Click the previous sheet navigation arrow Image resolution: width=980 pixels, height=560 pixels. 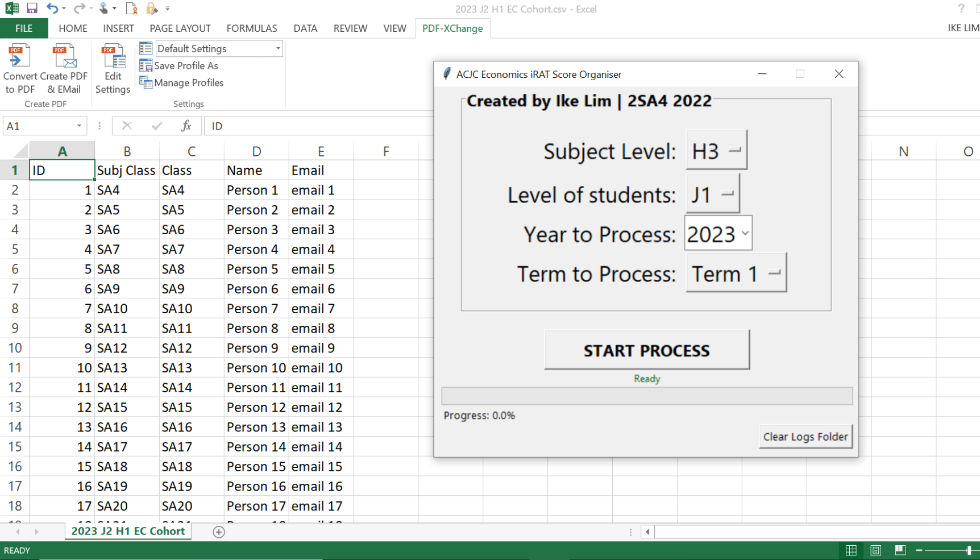coord(18,532)
